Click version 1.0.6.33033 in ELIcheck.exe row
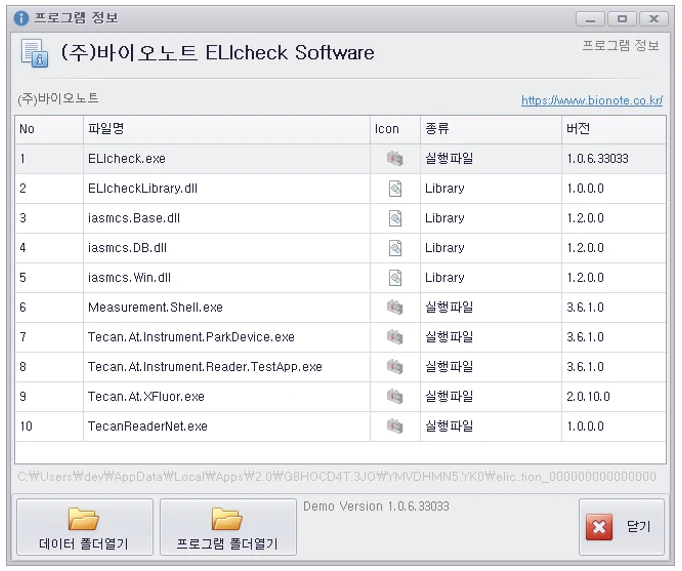The image size is (682, 571). click(x=598, y=159)
